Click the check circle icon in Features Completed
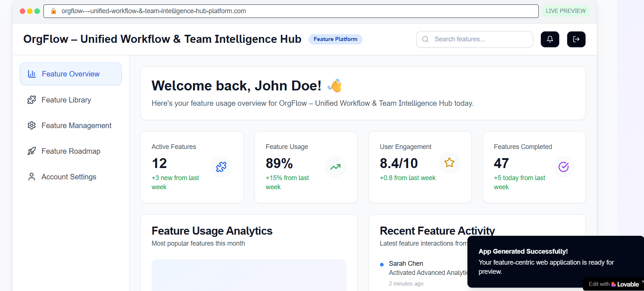The height and width of the screenshot is (291, 644). pyautogui.click(x=564, y=167)
